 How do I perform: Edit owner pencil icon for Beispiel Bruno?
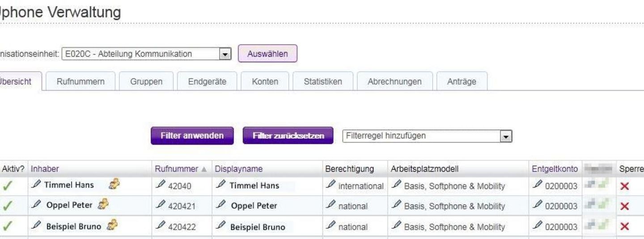(x=37, y=225)
